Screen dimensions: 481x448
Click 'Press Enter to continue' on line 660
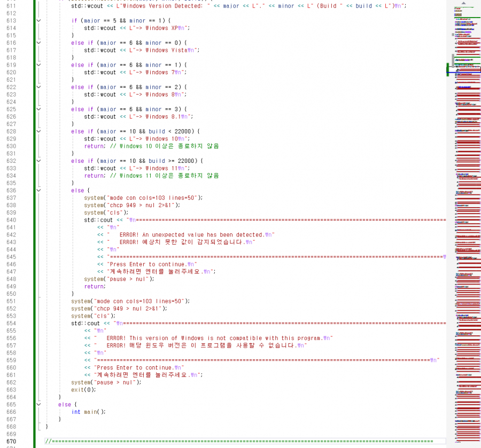134,367
